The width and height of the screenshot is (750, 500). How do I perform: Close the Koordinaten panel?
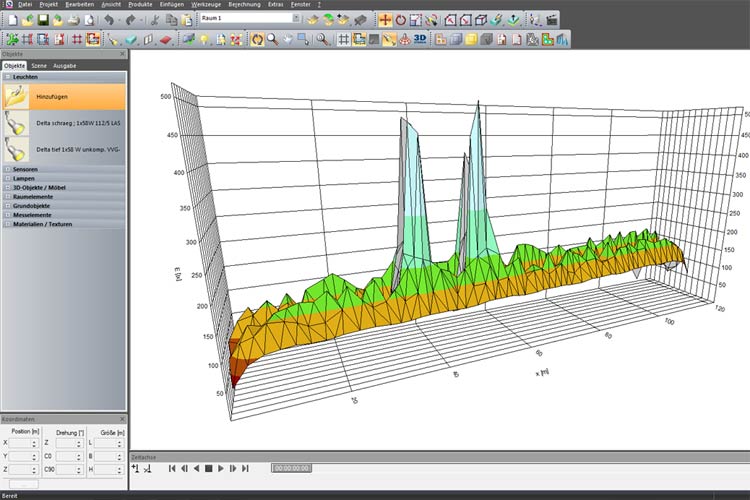[x=122, y=419]
